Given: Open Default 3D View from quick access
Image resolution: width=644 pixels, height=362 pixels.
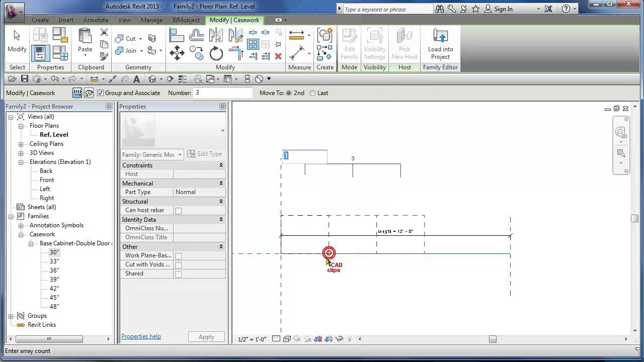Looking at the screenshot, I should (152, 79).
